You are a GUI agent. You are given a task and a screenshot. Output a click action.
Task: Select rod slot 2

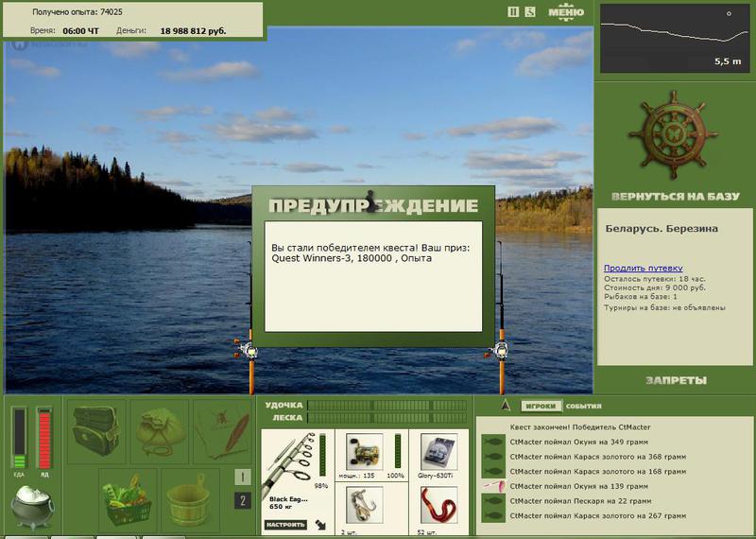pos(243,500)
